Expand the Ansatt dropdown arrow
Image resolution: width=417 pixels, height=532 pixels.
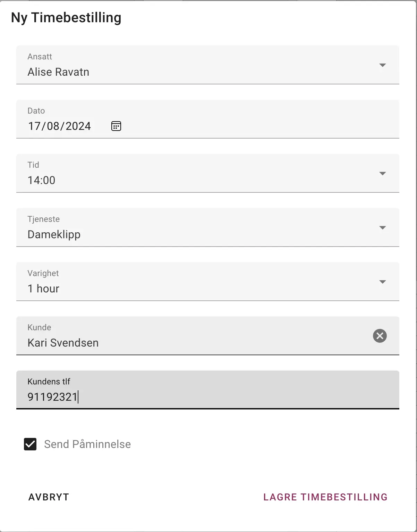(x=382, y=65)
